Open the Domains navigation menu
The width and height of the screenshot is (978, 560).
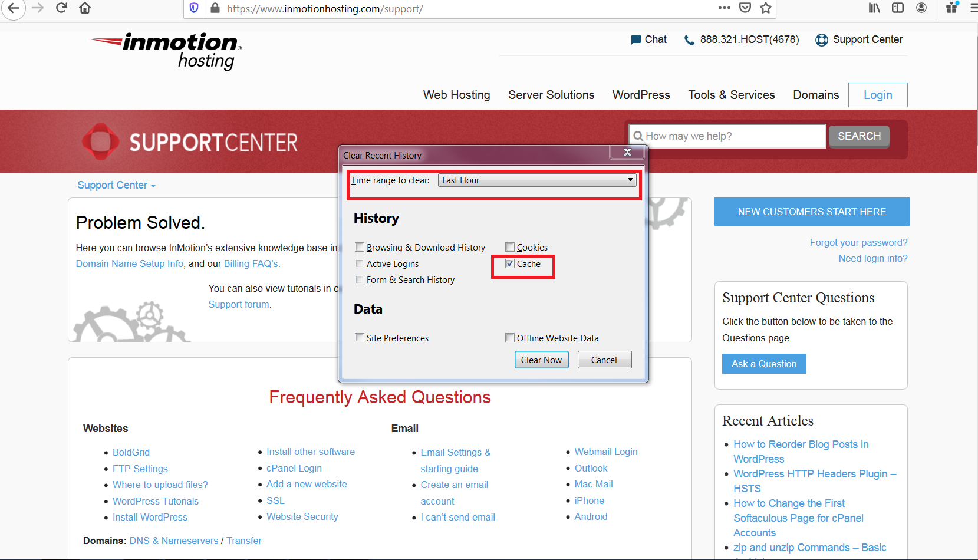tap(816, 95)
